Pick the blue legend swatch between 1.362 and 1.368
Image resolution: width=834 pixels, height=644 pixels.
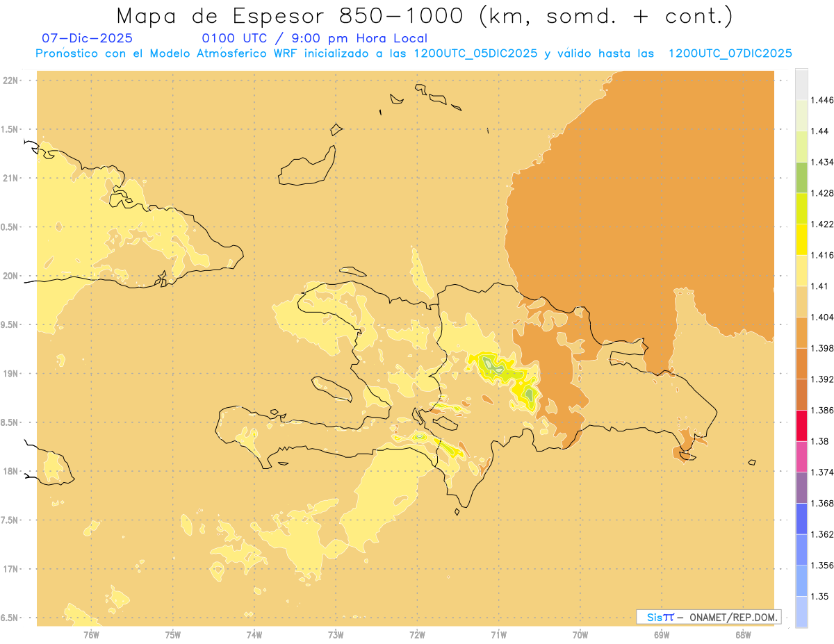[801, 518]
